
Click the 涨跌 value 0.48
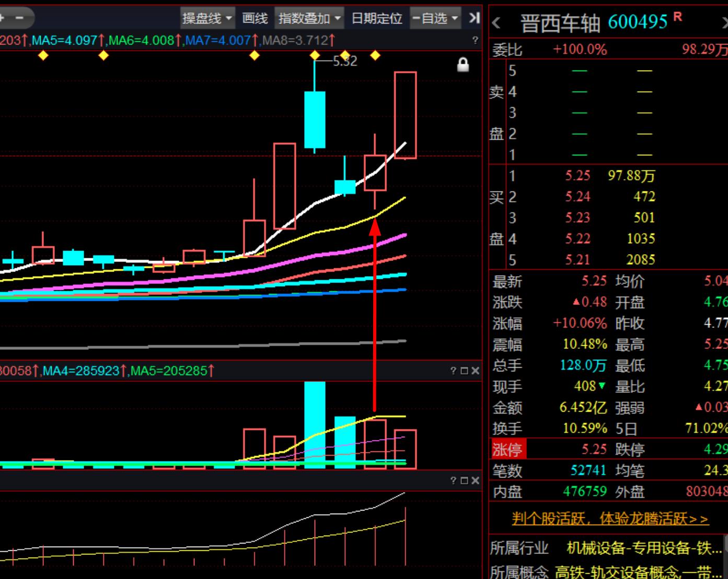(x=590, y=302)
